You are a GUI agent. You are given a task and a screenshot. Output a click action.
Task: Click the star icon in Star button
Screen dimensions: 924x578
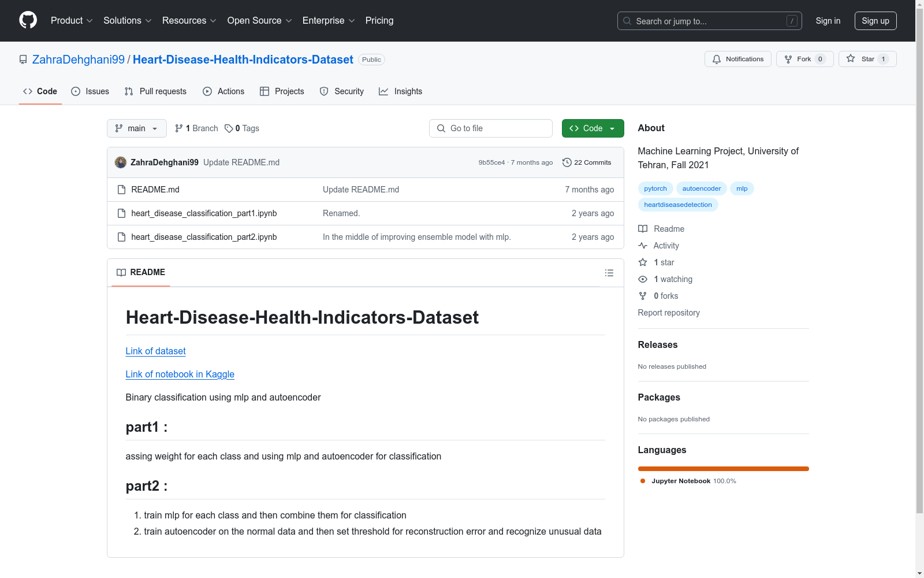pyautogui.click(x=851, y=58)
